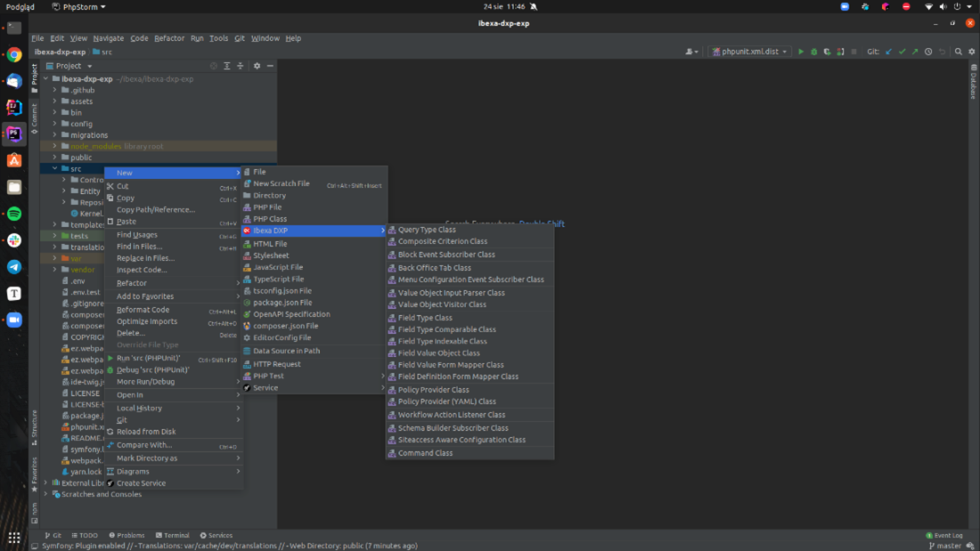Image resolution: width=980 pixels, height=551 pixels.
Task: Click ibexa-dxp-exp breadcrumb
Action: click(60, 52)
